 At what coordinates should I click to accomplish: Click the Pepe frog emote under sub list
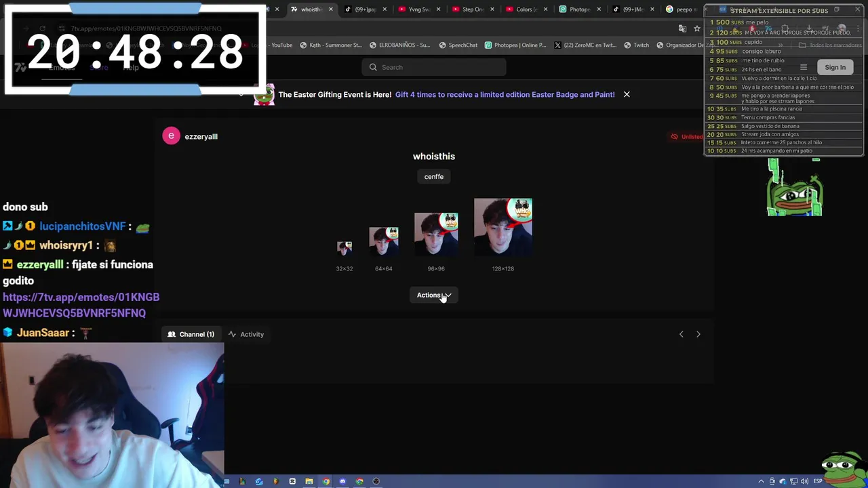click(794, 188)
